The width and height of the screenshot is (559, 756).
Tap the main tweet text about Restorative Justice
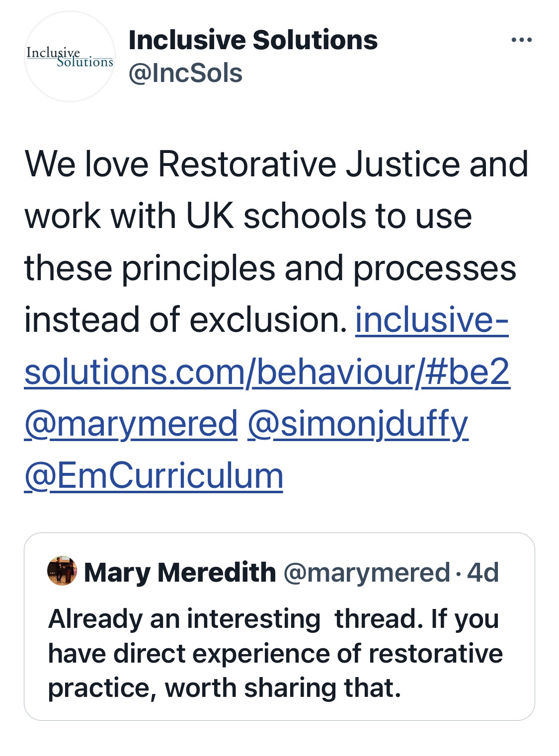pyautogui.click(x=276, y=241)
